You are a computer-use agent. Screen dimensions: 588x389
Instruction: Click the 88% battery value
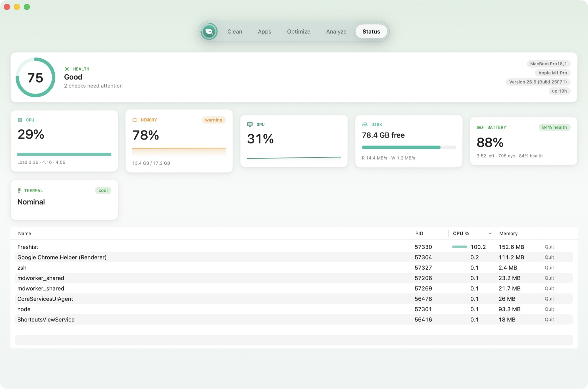coord(490,143)
